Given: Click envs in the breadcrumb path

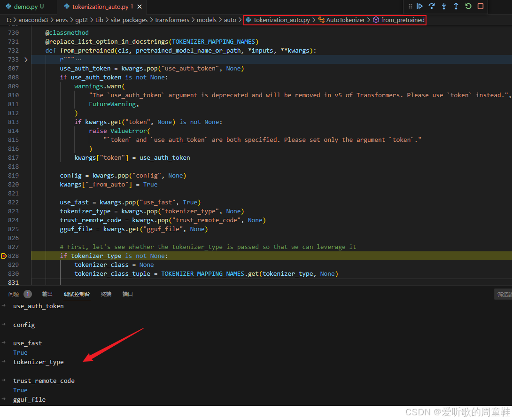Looking at the screenshot, I should [x=62, y=20].
